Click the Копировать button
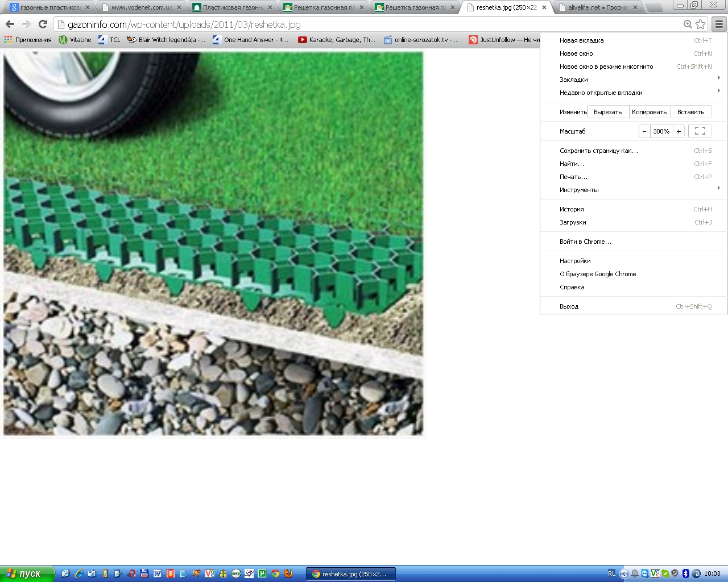 pyautogui.click(x=649, y=112)
